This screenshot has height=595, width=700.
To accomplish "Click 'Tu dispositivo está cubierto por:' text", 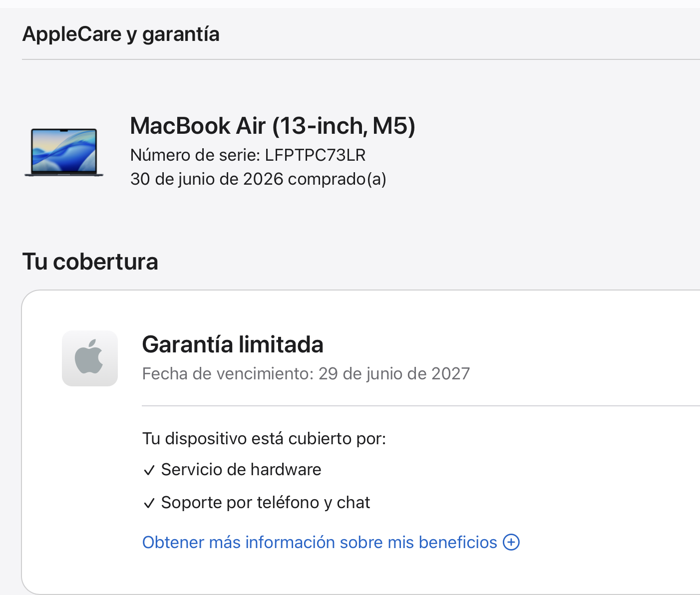I will (264, 438).
